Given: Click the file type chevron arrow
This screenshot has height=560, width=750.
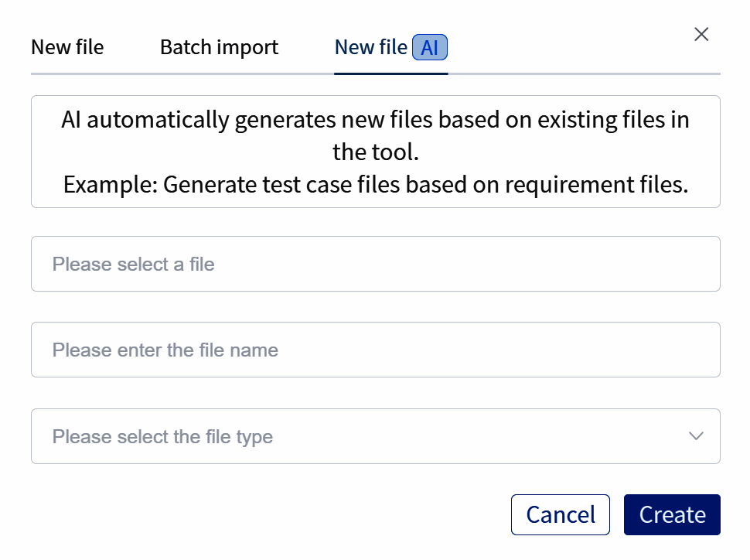Looking at the screenshot, I should [x=696, y=436].
